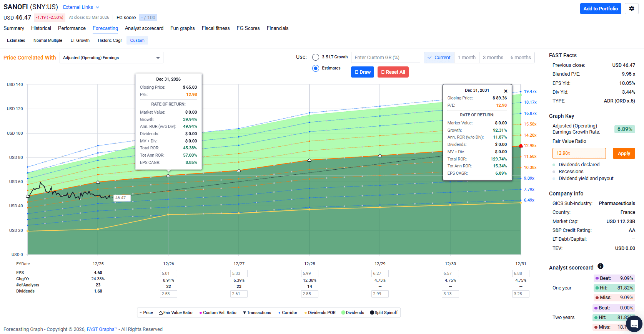Screen dimensions: 644x334
Task: Close the Dec 31, 2031 tooltip
Action: tap(506, 91)
